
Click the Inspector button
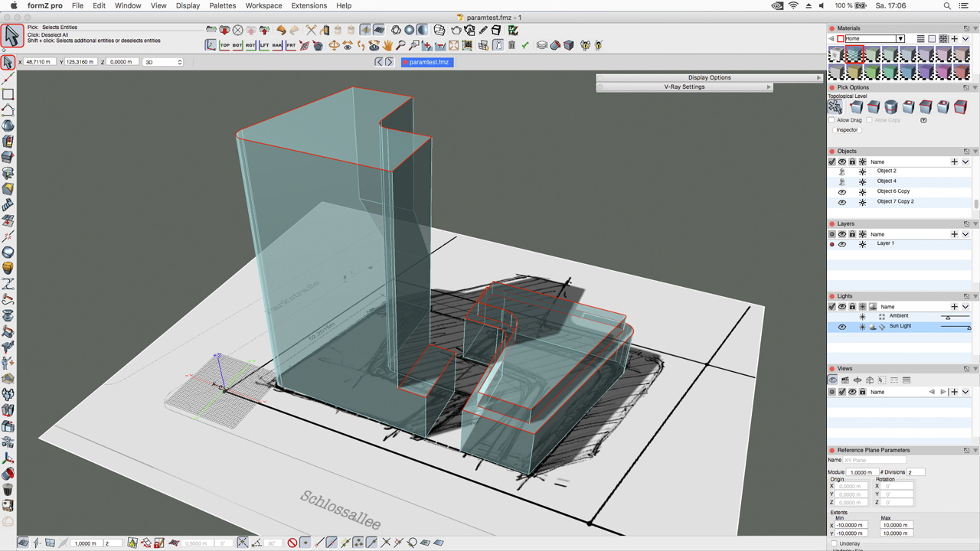click(847, 130)
